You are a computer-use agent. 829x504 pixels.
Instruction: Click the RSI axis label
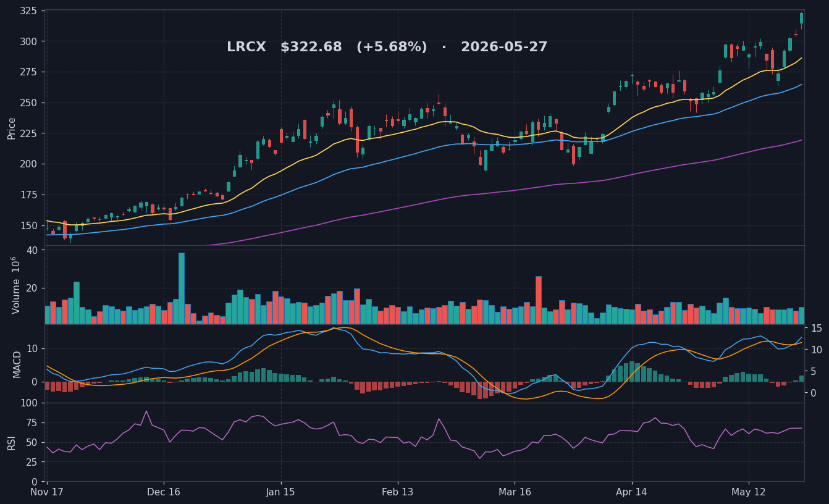tap(12, 442)
